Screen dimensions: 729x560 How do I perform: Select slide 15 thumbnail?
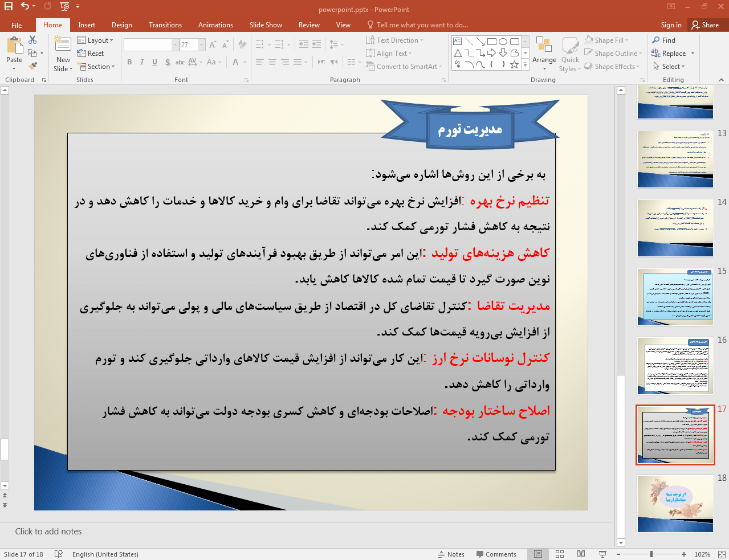click(675, 297)
